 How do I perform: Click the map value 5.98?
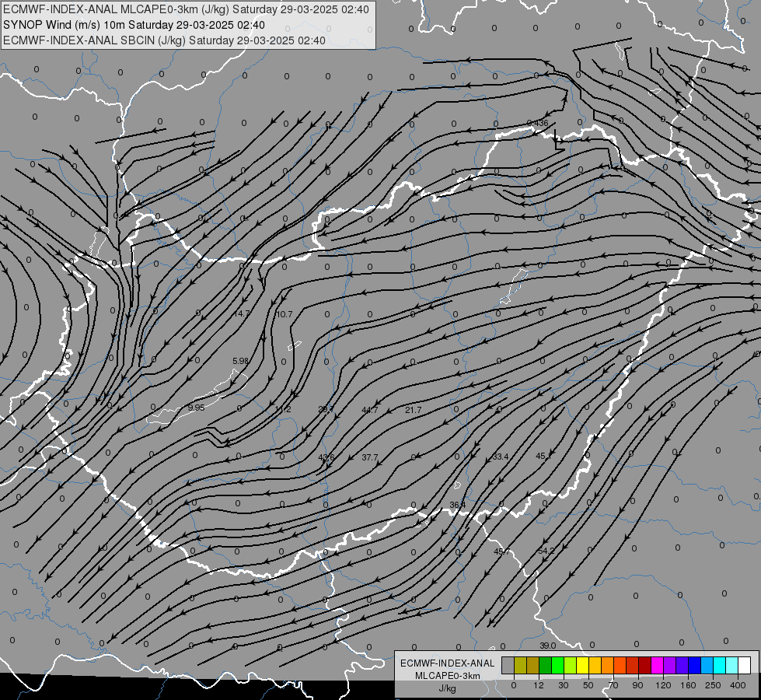pyautogui.click(x=241, y=361)
